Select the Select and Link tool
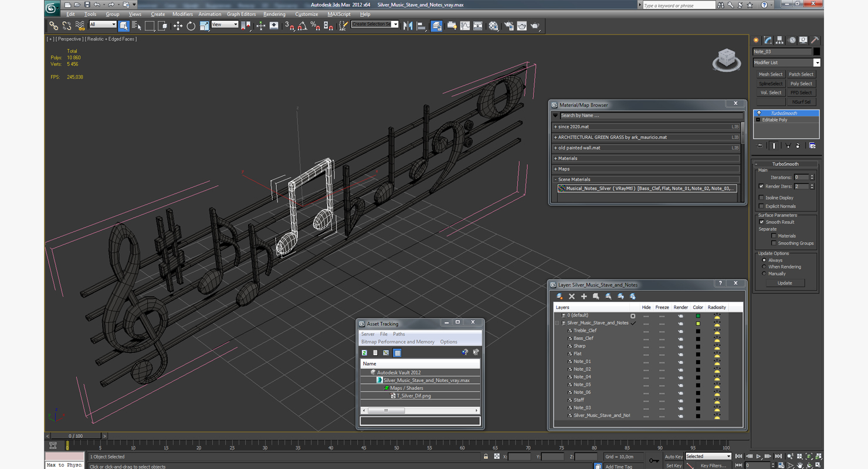 coord(53,26)
